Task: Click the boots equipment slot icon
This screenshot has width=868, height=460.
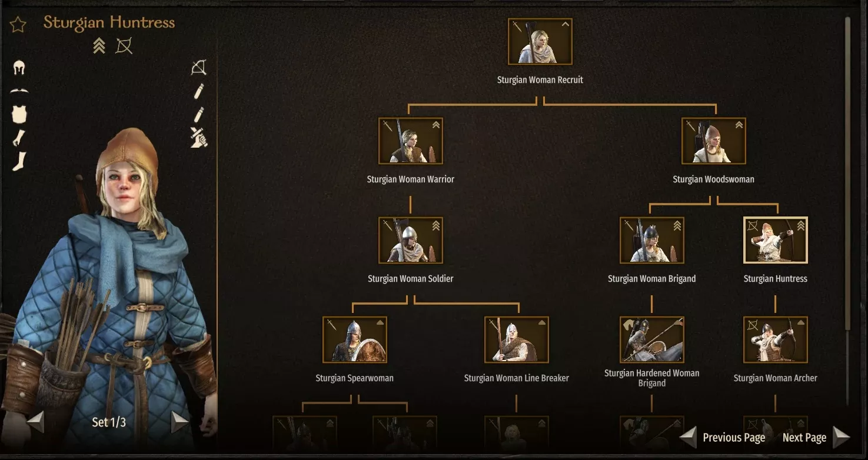Action: 19,161
